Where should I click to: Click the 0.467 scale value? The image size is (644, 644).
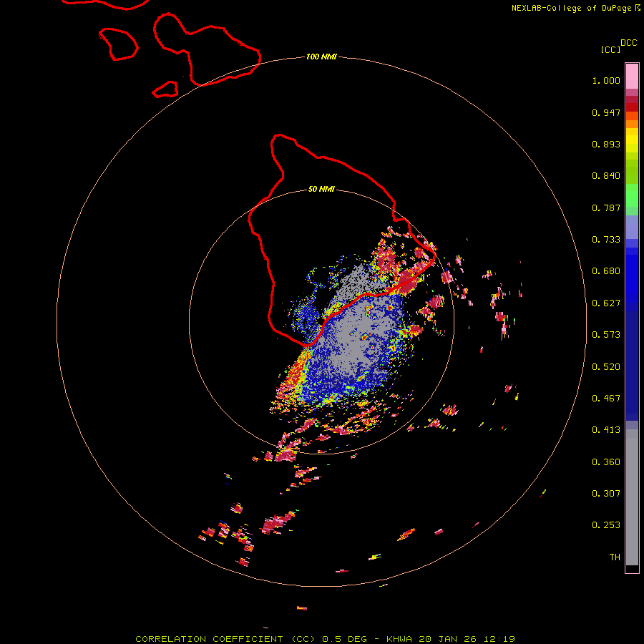606,399
